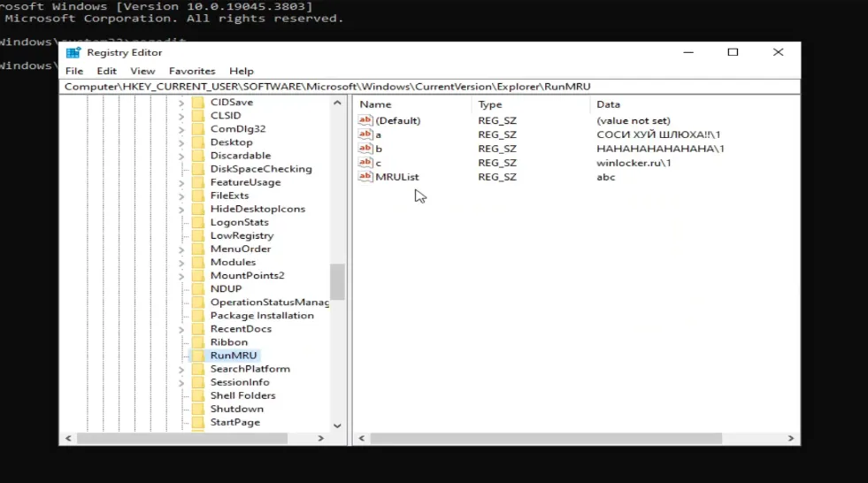Viewport: 868px width, 483px height.
Task: Select the SessionInfo key label
Action: coord(240,382)
